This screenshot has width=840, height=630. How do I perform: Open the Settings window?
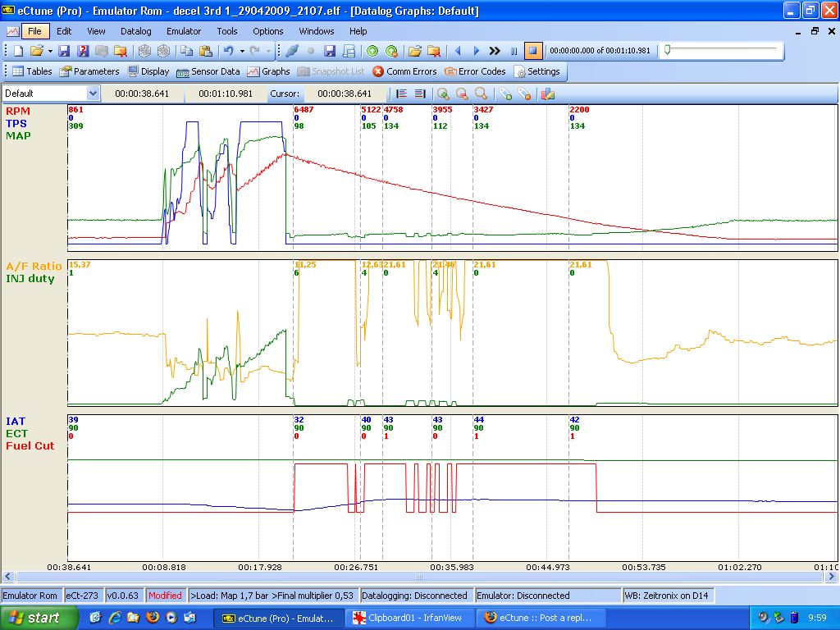coord(536,71)
